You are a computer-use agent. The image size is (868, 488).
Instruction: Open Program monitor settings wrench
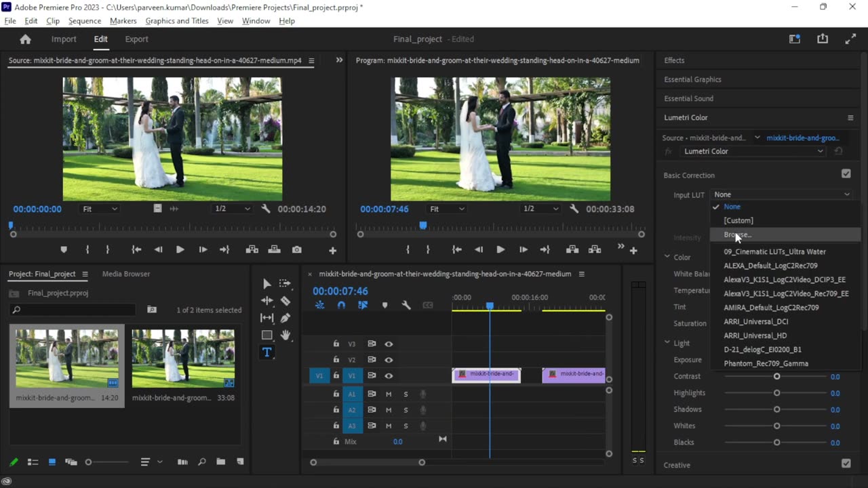(x=574, y=209)
